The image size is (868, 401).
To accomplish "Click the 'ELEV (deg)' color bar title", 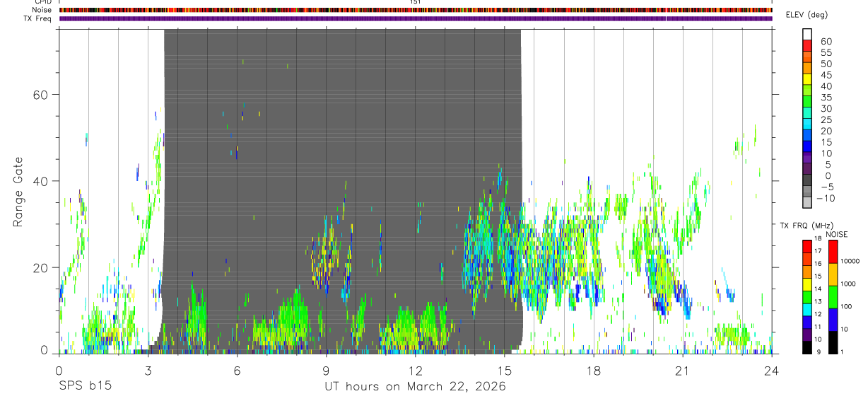I will pos(807,15).
